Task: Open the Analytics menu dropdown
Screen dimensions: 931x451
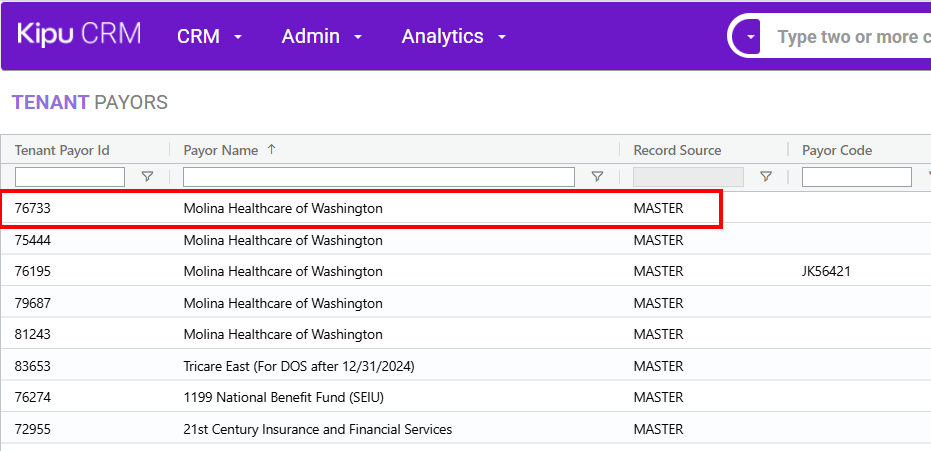Action: pos(454,37)
